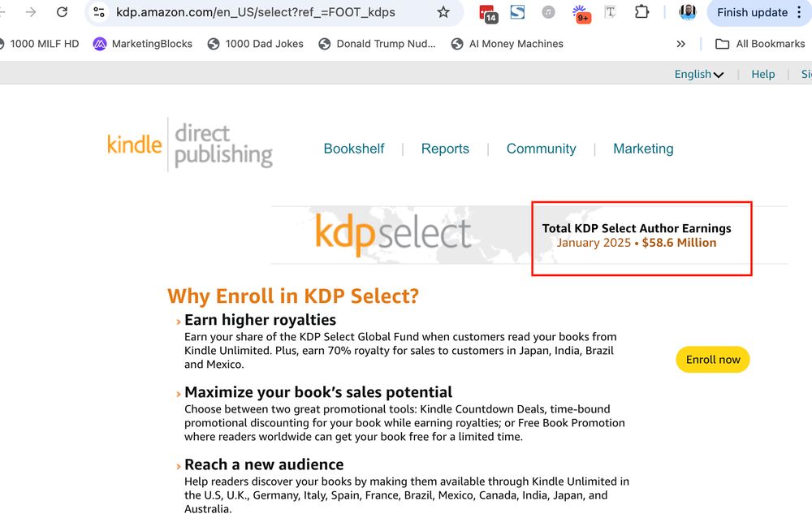Click the Kindle Direct Publishing logo
The width and height of the screenshot is (812, 514).
click(189, 145)
